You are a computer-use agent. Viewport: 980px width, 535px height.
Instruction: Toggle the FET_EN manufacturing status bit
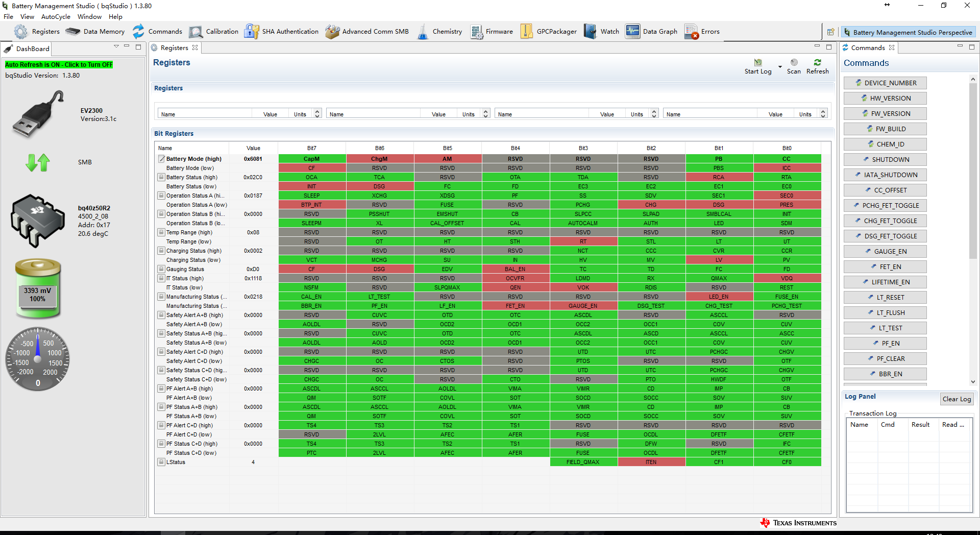tap(516, 306)
